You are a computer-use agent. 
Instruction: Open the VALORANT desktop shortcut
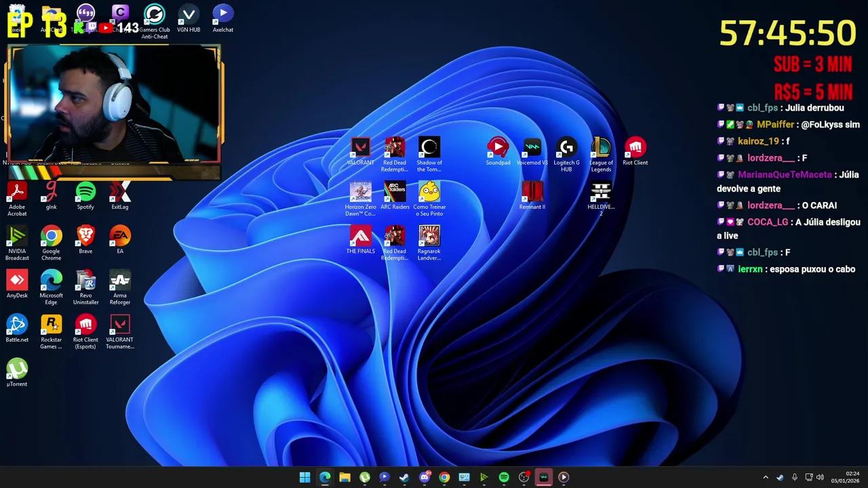pyautogui.click(x=360, y=152)
